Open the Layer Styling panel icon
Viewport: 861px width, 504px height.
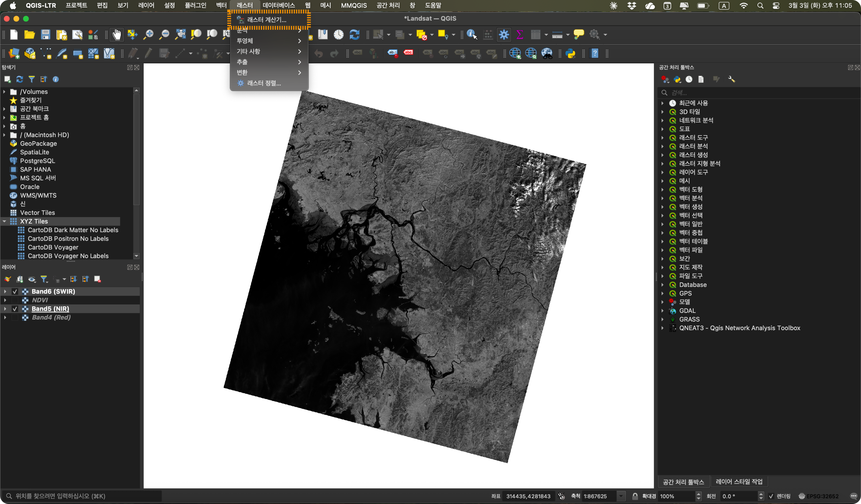[7, 279]
